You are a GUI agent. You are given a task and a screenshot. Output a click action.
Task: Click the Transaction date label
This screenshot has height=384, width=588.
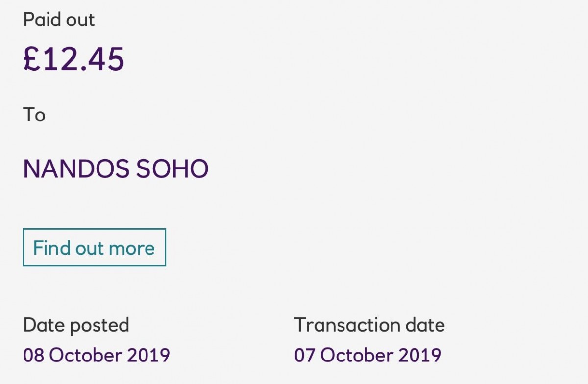(369, 325)
